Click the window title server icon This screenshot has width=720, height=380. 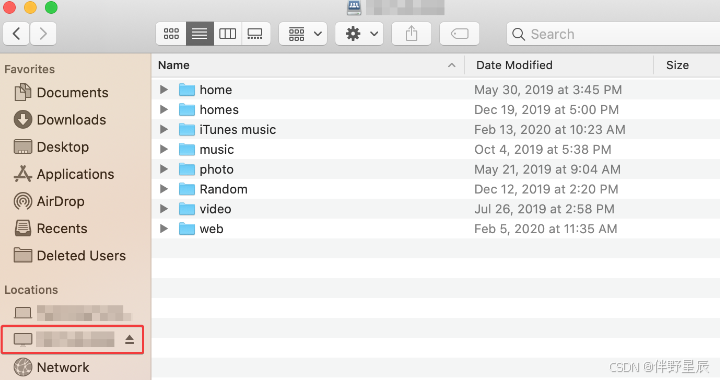pos(354,7)
